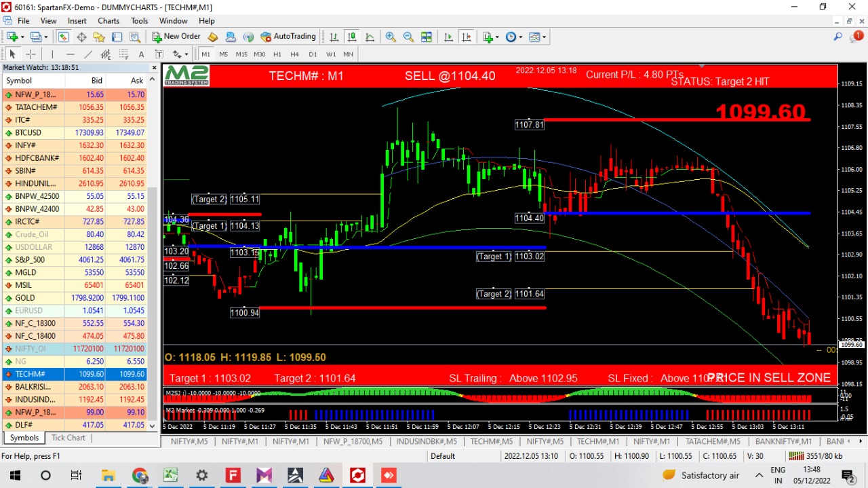Select the Cursor arrow tool

[12, 54]
